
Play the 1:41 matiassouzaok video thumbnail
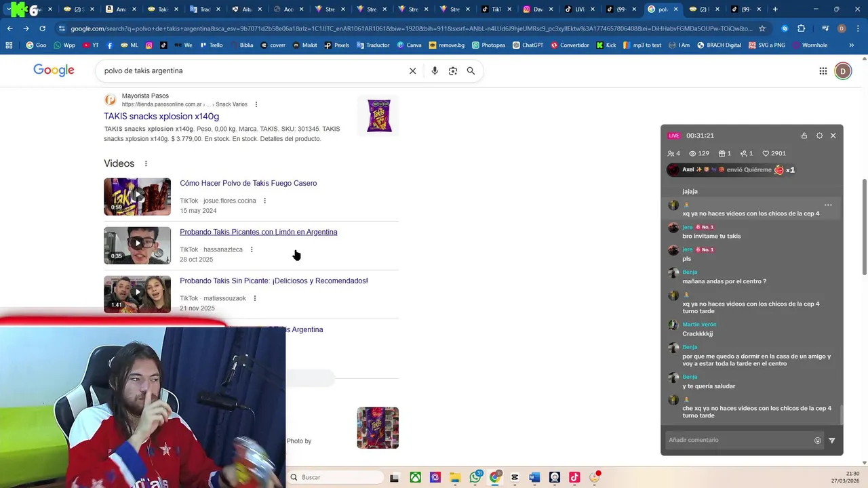pos(137,294)
